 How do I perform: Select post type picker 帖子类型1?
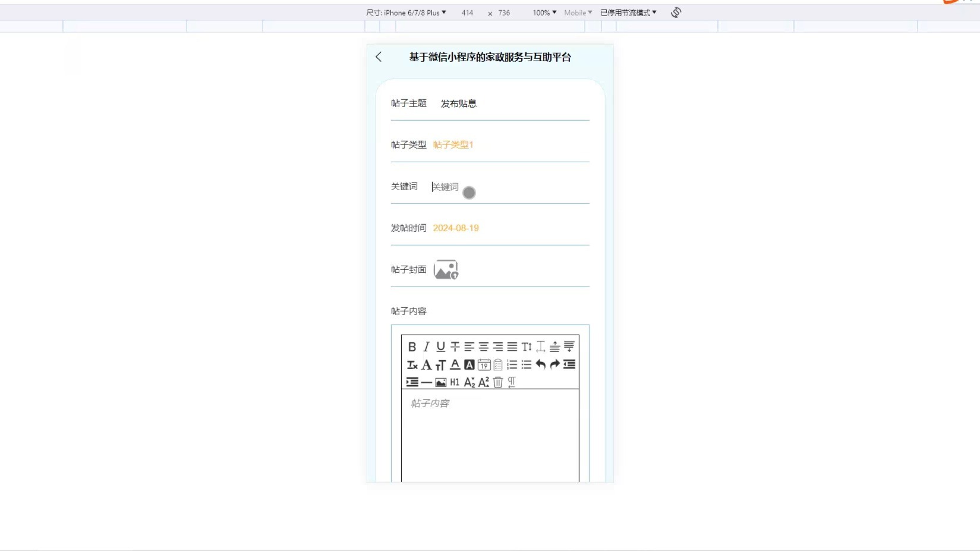tap(453, 145)
